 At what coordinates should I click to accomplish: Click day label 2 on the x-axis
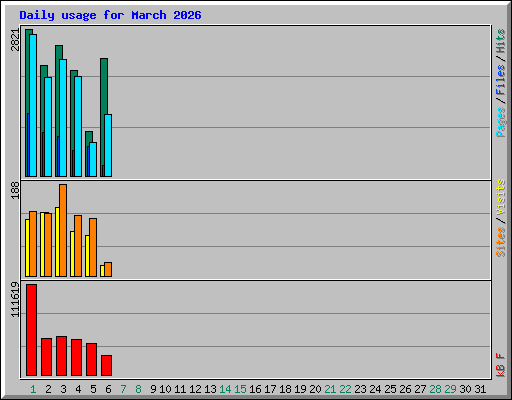tap(48, 389)
